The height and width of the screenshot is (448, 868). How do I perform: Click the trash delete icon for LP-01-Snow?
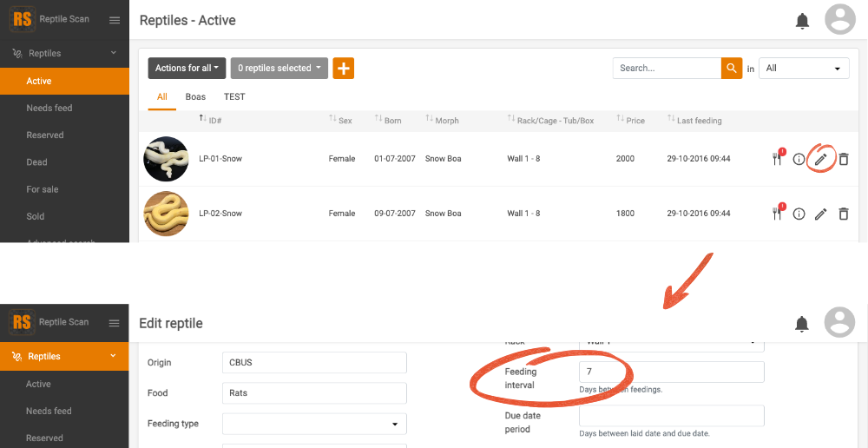coord(844,159)
